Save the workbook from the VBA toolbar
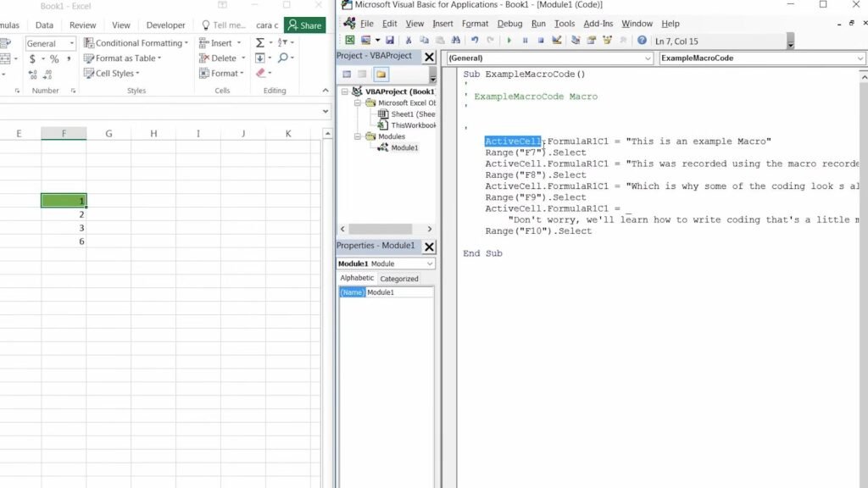Screen dimensions: 868x488 pyautogui.click(x=389, y=41)
